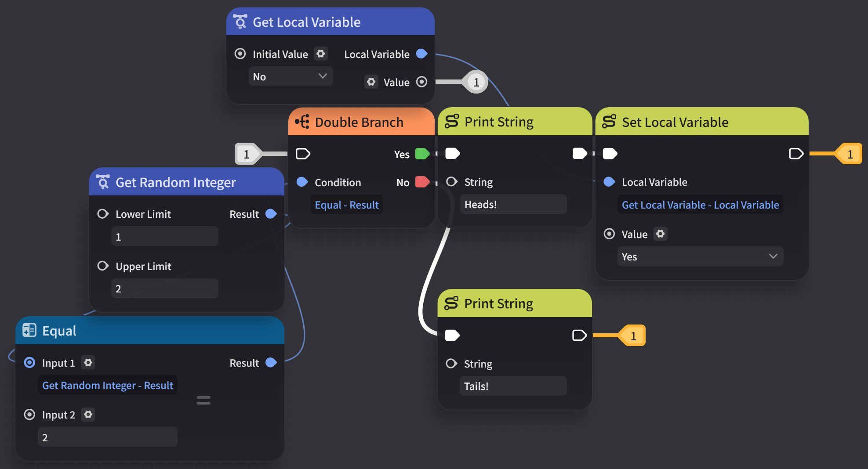Click the Tails! string field

coord(513,386)
